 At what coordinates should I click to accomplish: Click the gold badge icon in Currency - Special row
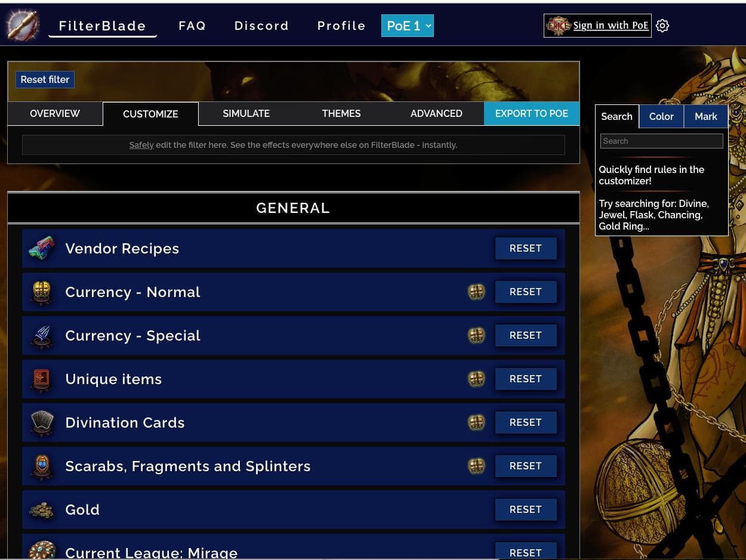[476, 335]
